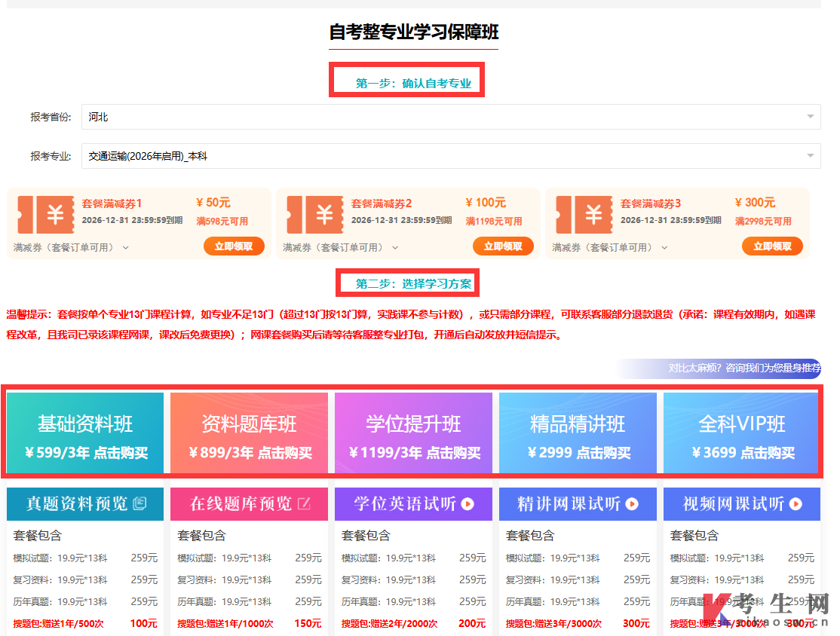Click the 温馨提示 red notice paragraph
840x636 pixels.
coord(411,325)
